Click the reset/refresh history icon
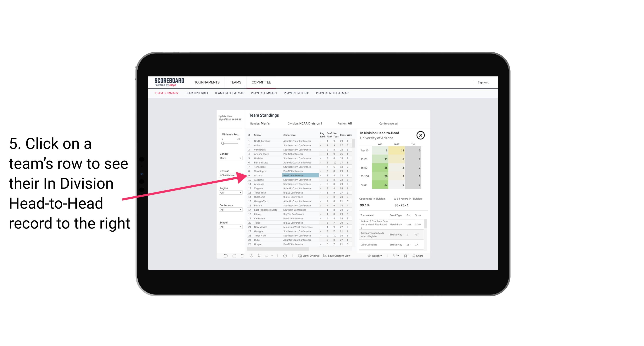 tap(241, 256)
